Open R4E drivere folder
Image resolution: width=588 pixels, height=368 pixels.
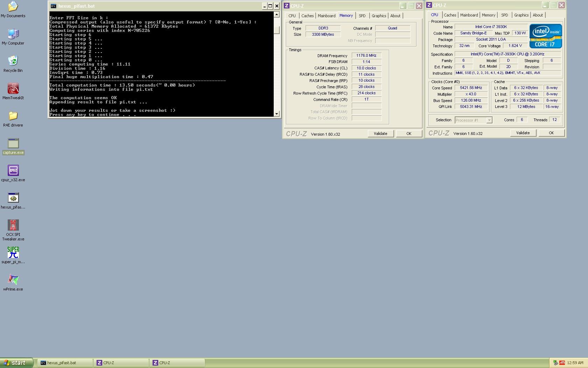click(13, 118)
